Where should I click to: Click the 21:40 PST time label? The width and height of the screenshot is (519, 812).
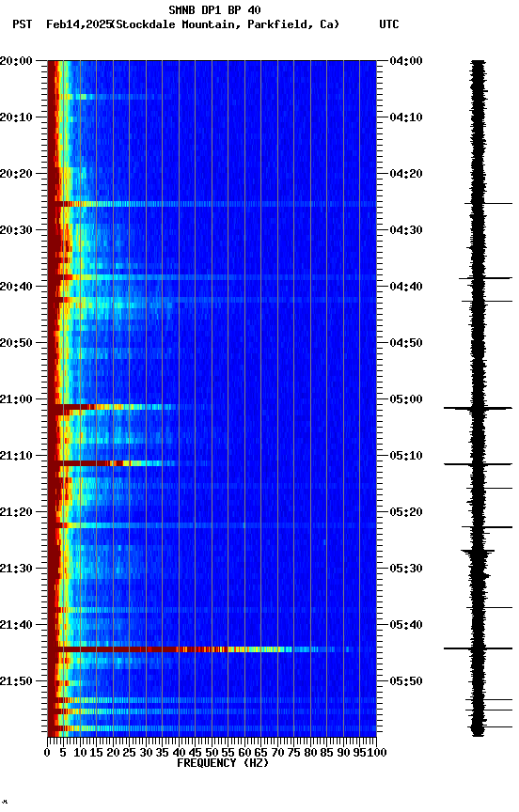(x=16, y=626)
